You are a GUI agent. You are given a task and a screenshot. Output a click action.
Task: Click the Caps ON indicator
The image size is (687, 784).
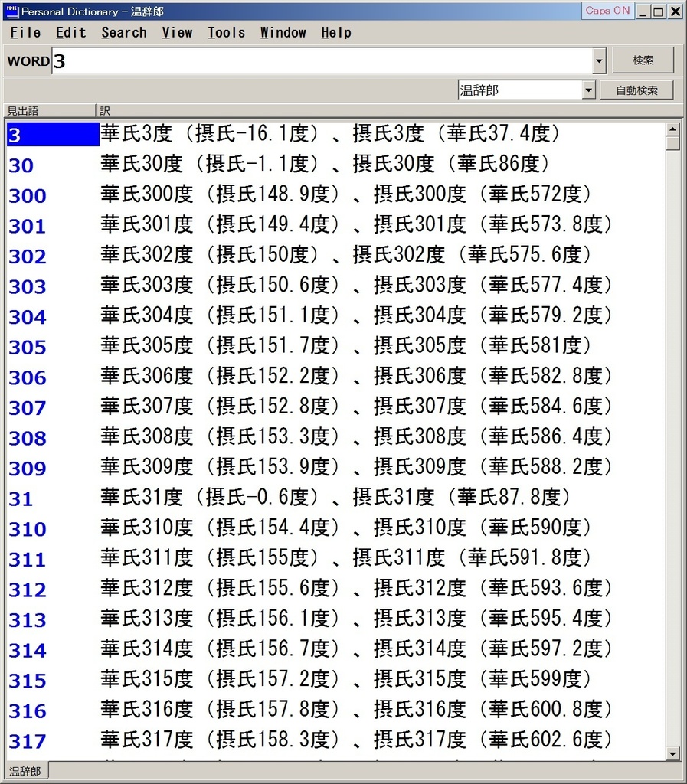pos(607,11)
